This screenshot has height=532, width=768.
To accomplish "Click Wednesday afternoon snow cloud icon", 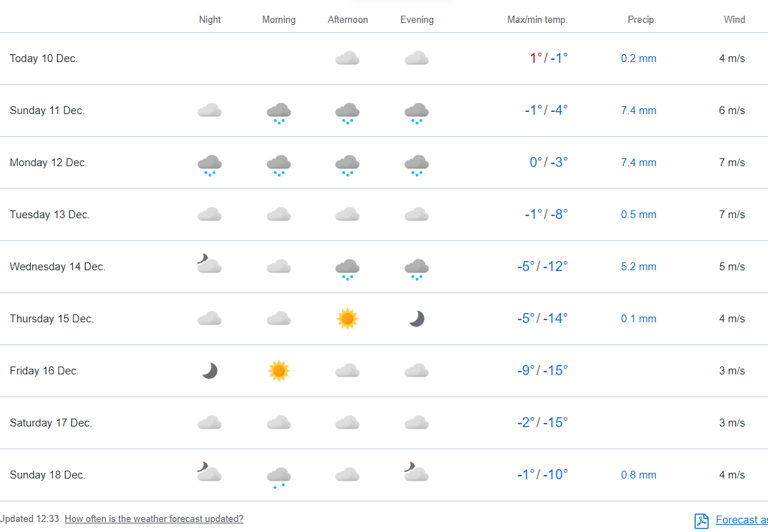I will click(x=348, y=269).
